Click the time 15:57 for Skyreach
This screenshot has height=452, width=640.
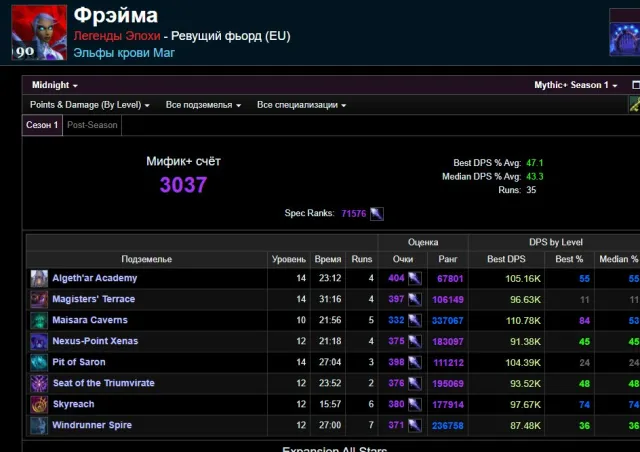330,405
